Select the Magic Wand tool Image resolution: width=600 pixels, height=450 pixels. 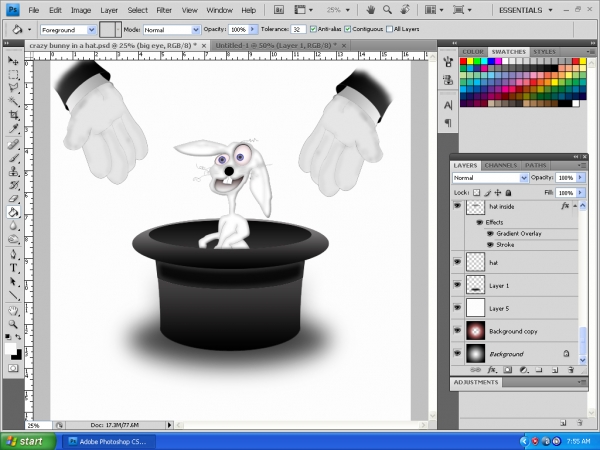[x=13, y=101]
